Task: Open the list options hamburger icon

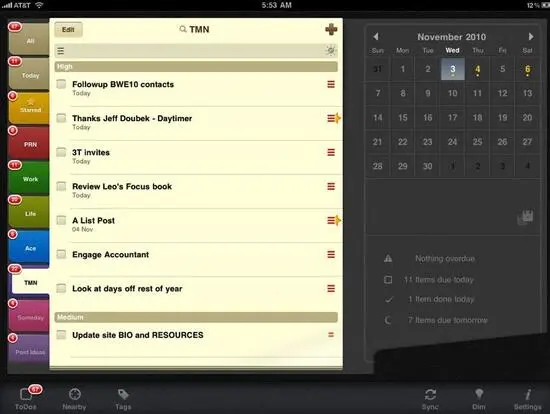Action: click(x=61, y=51)
